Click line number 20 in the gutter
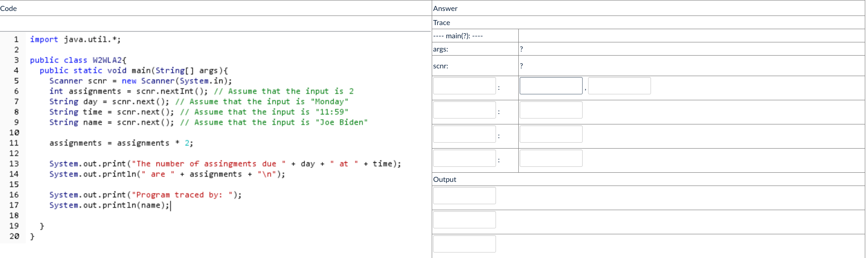Viewport: 868px width, 258px height. (x=14, y=236)
